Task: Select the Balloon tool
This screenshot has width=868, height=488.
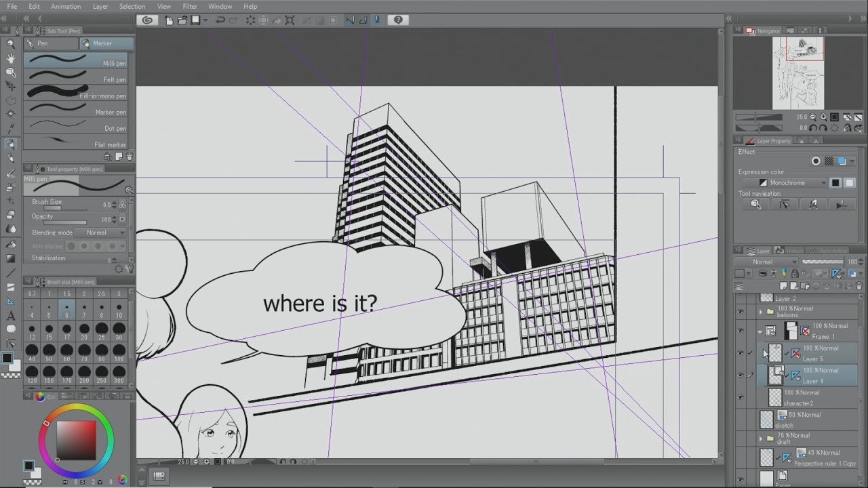Action: [x=11, y=329]
